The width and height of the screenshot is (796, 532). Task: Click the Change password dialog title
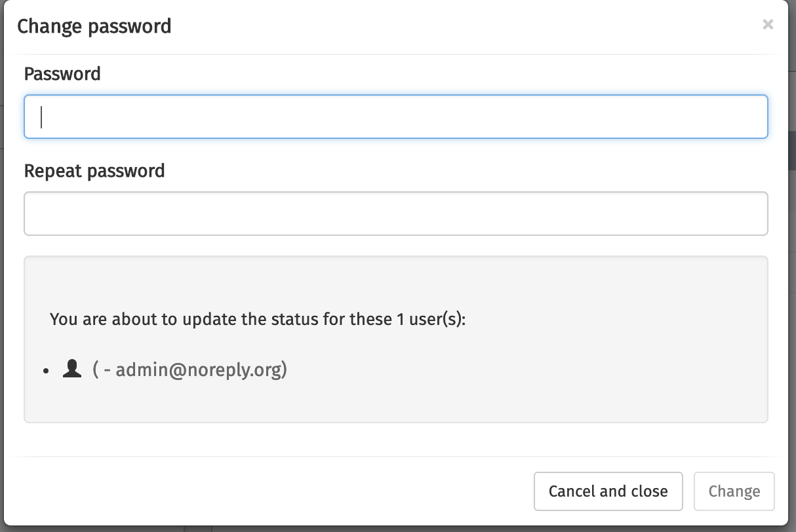[x=94, y=26]
